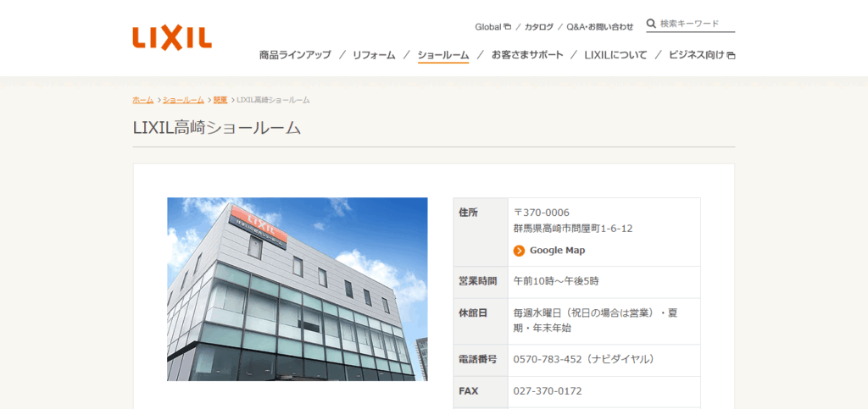
Task: Open リフォーム menu
Action: 374,55
